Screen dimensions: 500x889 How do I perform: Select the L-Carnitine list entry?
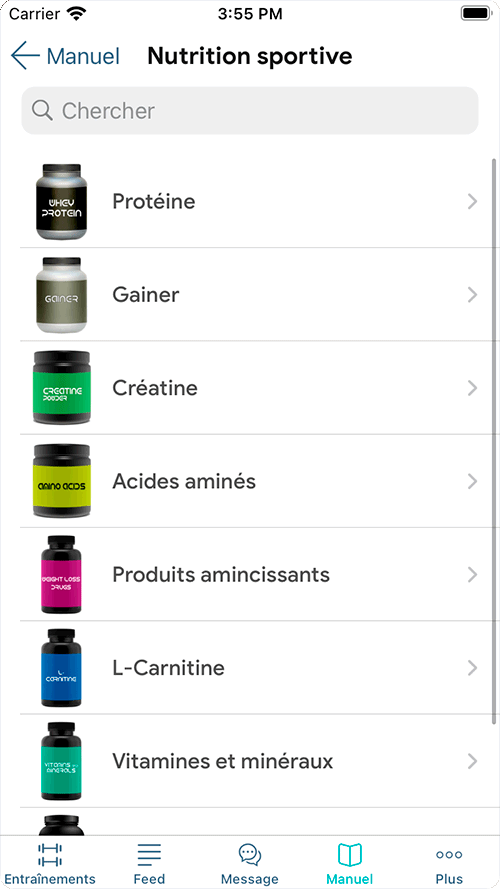point(258,668)
